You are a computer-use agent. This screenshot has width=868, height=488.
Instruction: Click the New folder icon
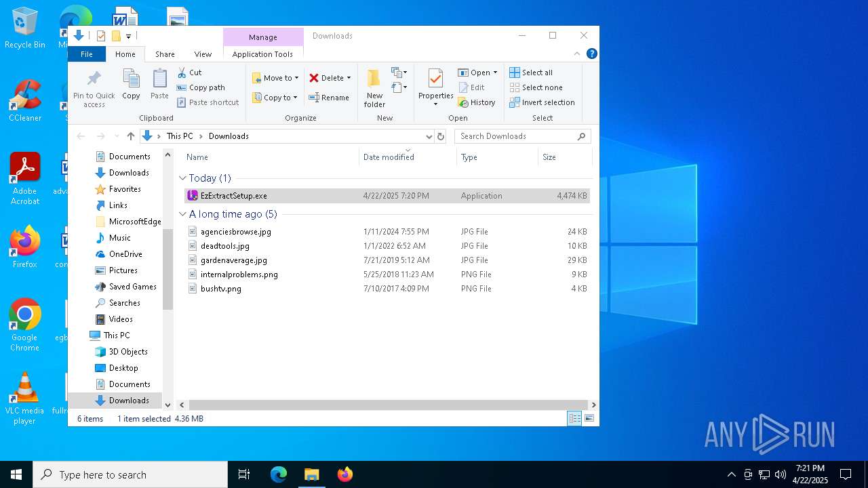coord(374,80)
